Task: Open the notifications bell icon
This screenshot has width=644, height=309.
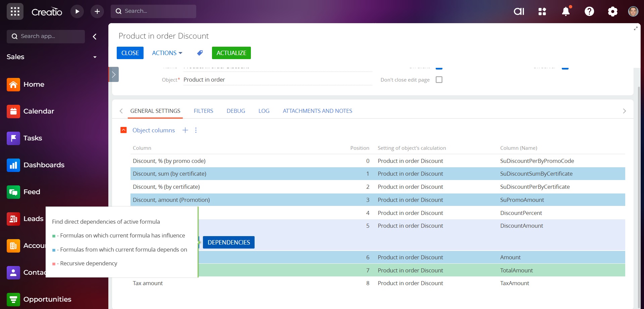Action: pos(566,11)
